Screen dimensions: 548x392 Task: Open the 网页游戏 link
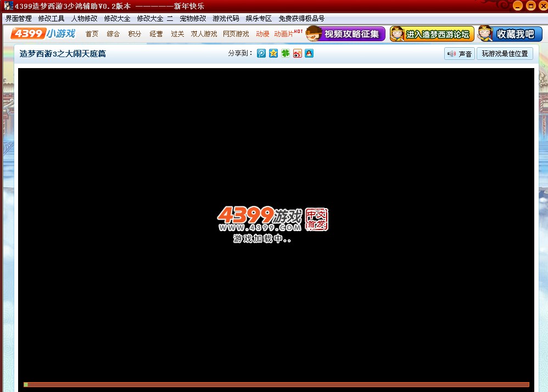coord(236,34)
